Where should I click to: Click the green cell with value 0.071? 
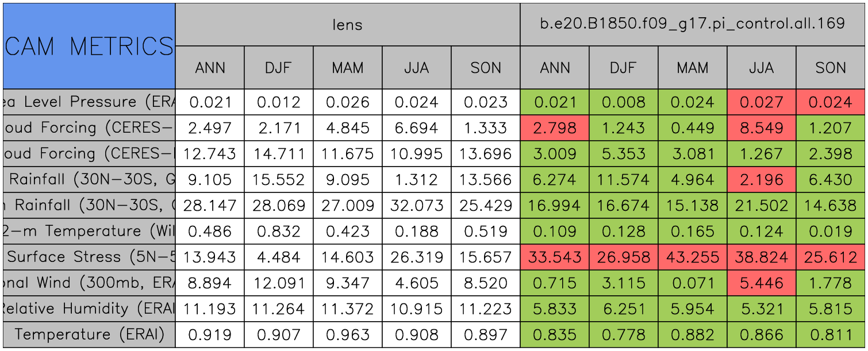(692, 283)
